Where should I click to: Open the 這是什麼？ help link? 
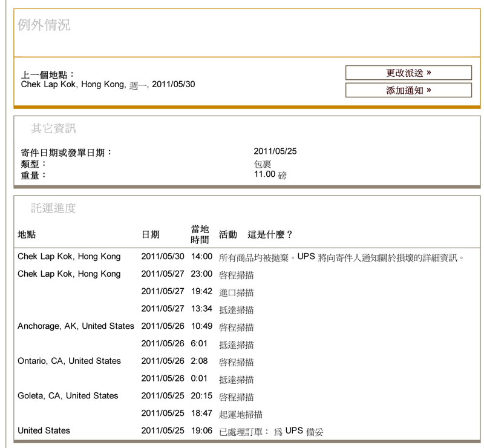[x=270, y=234]
